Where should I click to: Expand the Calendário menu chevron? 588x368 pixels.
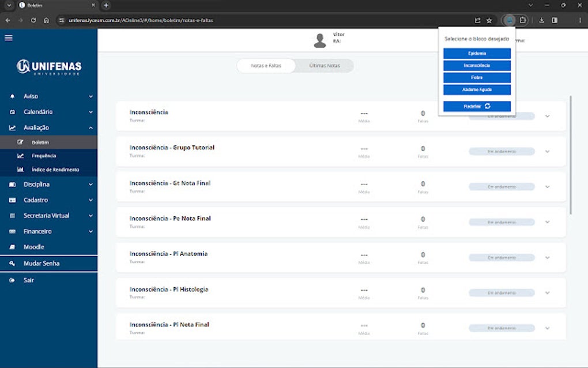point(91,112)
